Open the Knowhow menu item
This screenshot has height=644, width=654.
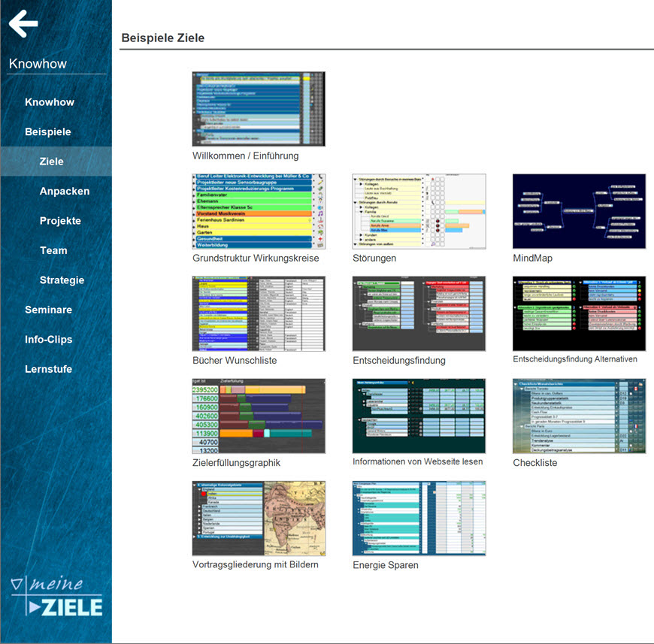tap(50, 102)
